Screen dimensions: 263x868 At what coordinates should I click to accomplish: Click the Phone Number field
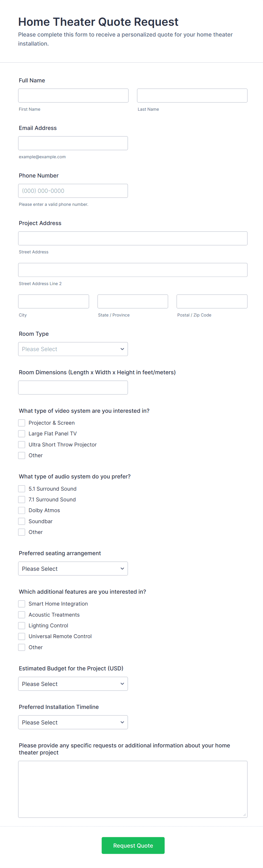pos(73,191)
